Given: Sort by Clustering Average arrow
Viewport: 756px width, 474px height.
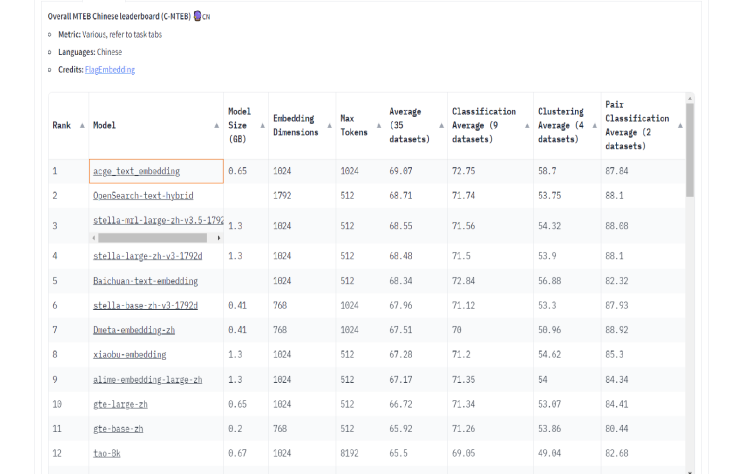Looking at the screenshot, I should [x=595, y=125].
